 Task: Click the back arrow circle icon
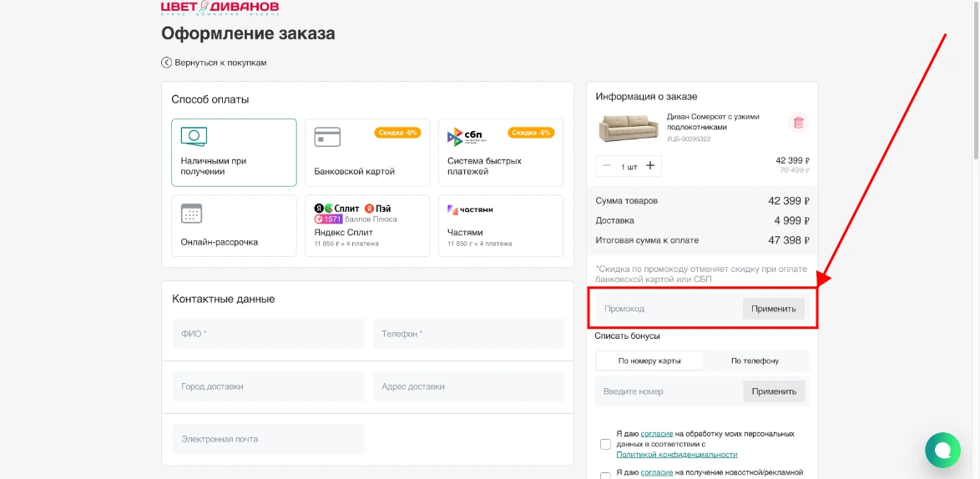[166, 63]
